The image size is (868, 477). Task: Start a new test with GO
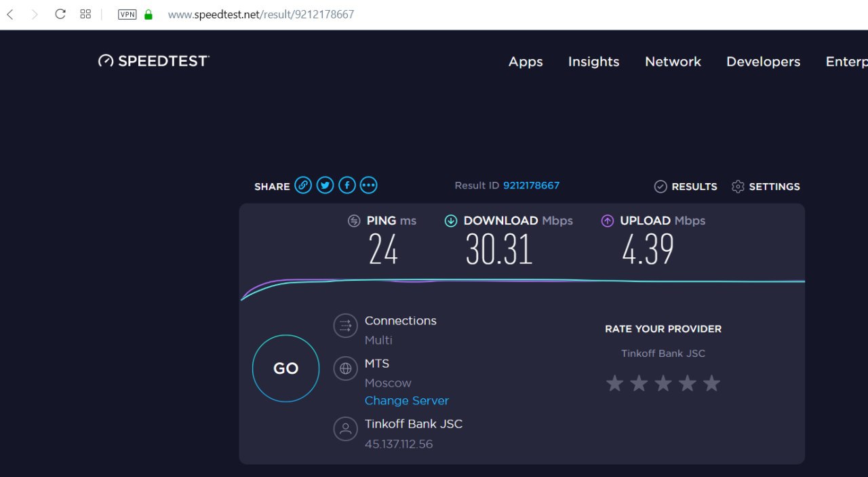285,368
